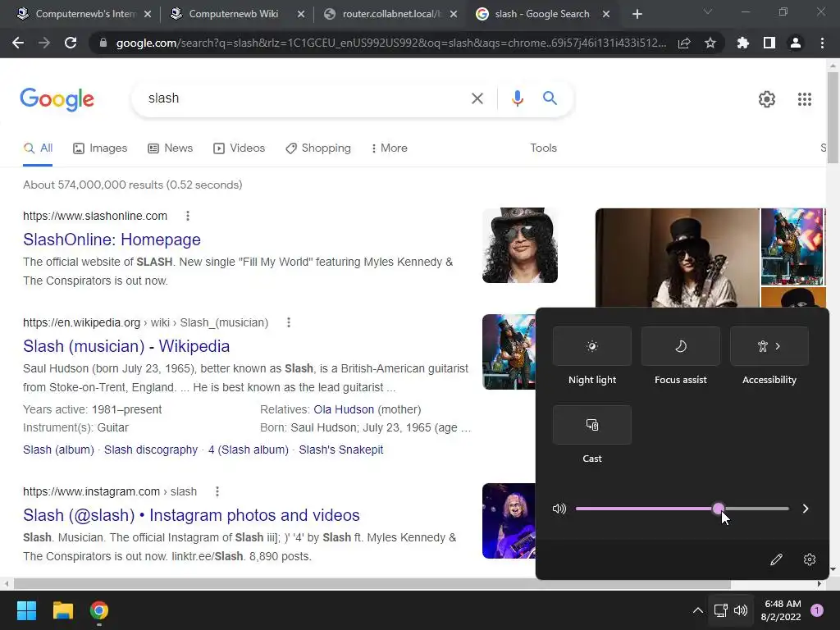The width and height of the screenshot is (840, 630).
Task: Open the Chrome profile avatar
Action: tap(796, 43)
